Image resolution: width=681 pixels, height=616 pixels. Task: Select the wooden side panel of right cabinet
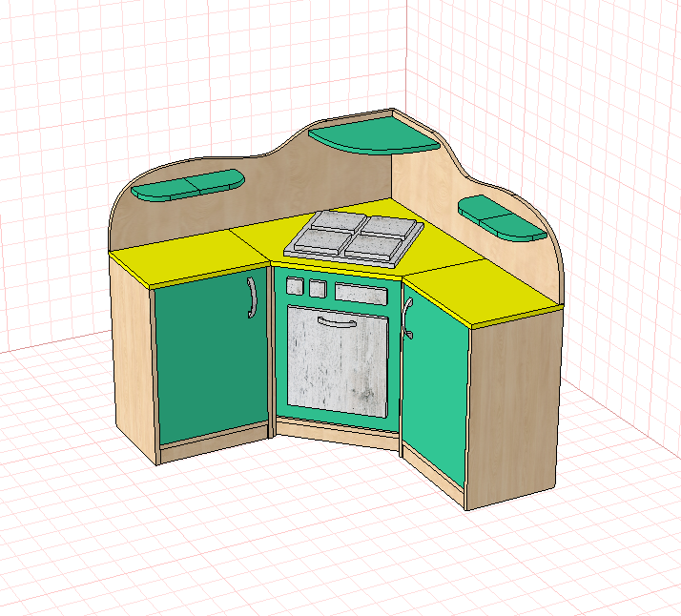click(512, 408)
